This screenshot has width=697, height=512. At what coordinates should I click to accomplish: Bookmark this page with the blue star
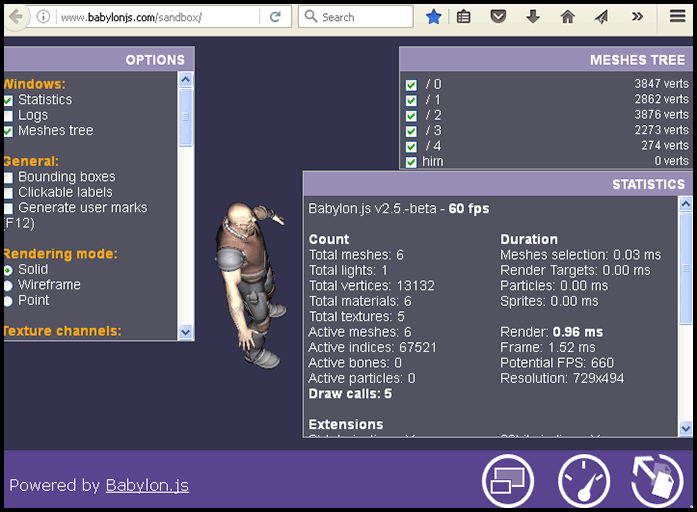[x=433, y=17]
